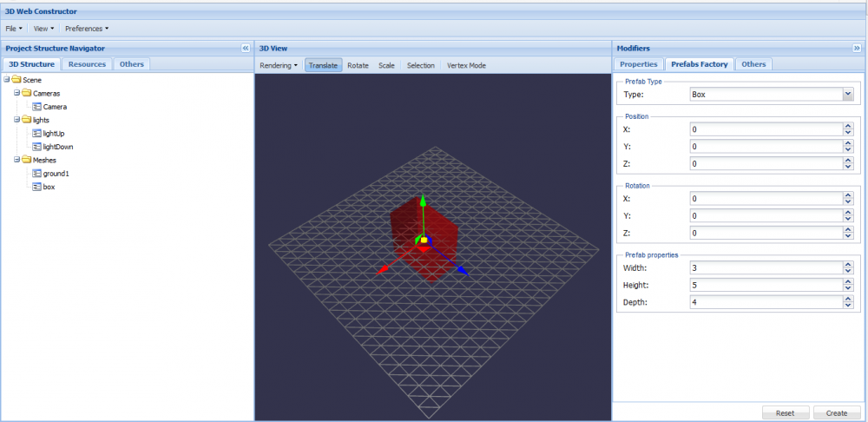Switch to the Resources tab
The width and height of the screenshot is (868, 422).
point(87,64)
